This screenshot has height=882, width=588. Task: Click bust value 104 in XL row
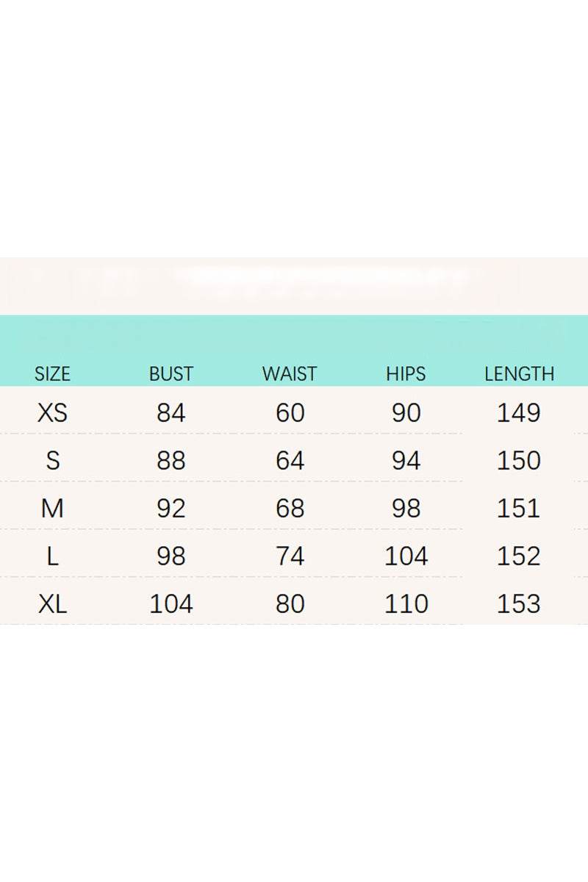pyautogui.click(x=171, y=604)
